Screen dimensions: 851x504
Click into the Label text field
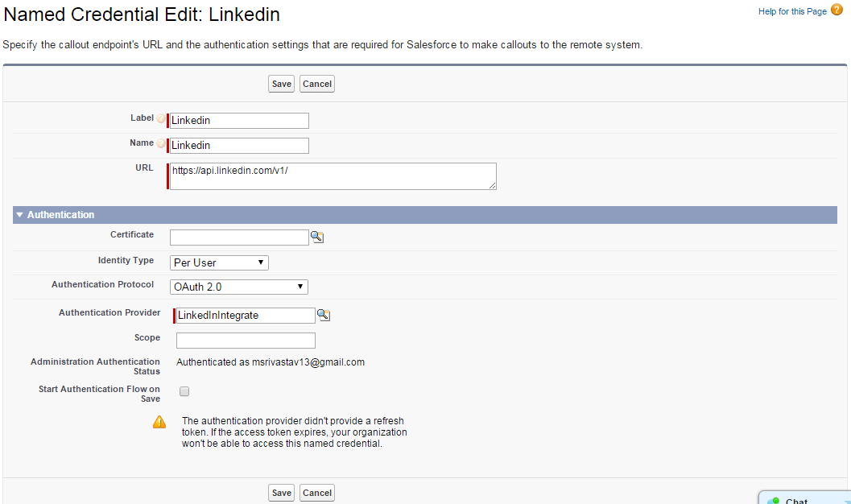point(239,121)
